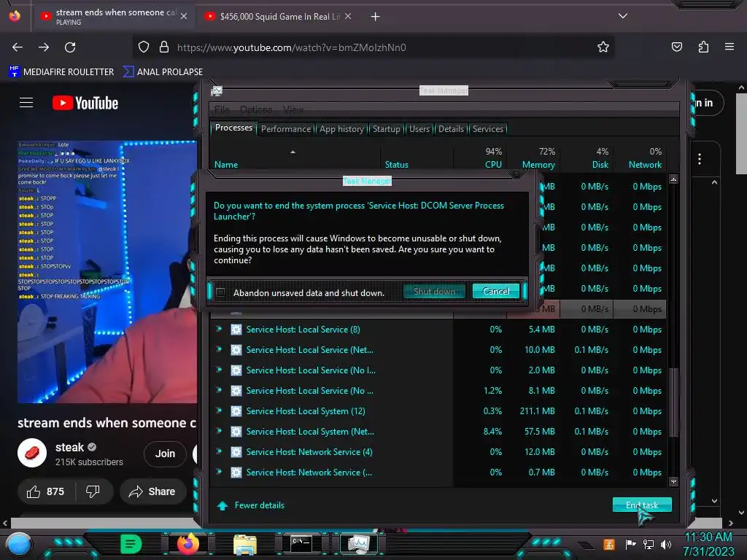
Task: Expand Service Host: Local Service (Net...
Action: click(x=219, y=349)
